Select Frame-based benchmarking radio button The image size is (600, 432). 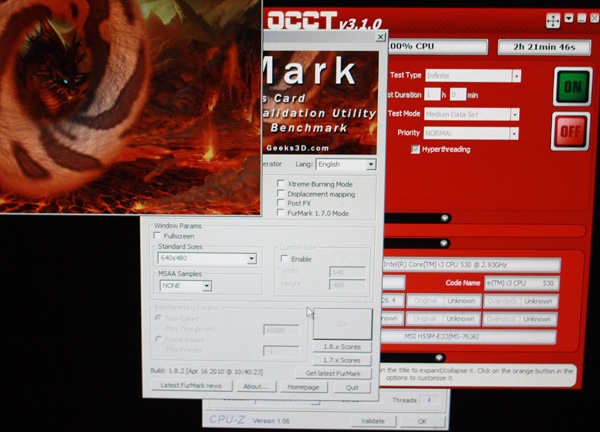158,339
